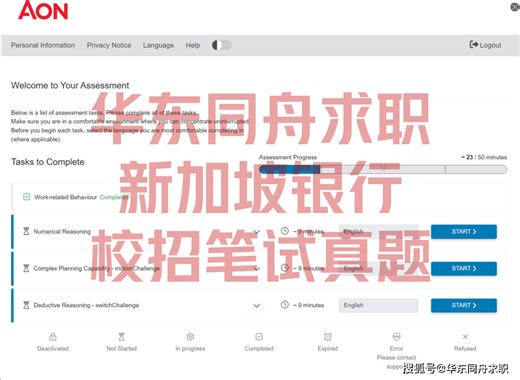The width and height of the screenshot is (520, 380).
Task: Open the Privacy Notice page
Action: click(x=109, y=45)
